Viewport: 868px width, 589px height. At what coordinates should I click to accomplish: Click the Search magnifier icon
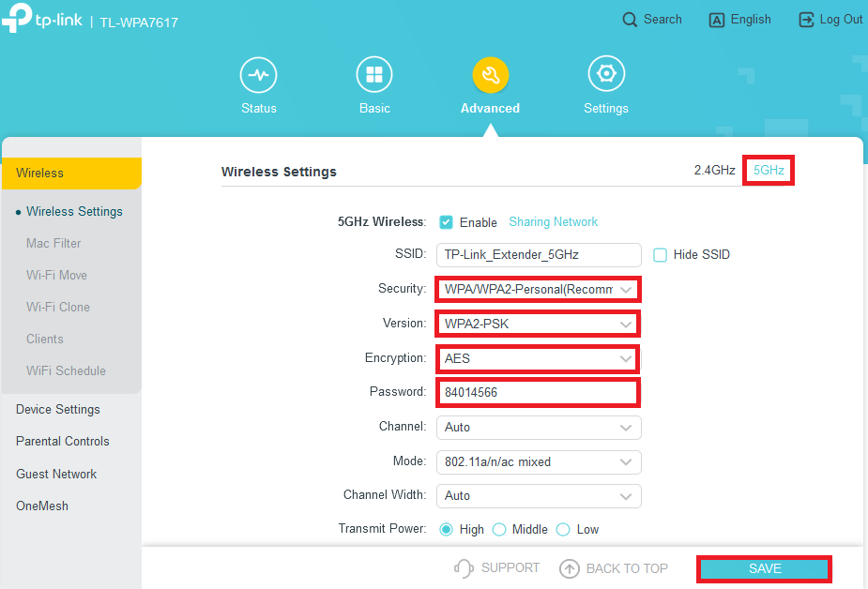click(x=631, y=20)
